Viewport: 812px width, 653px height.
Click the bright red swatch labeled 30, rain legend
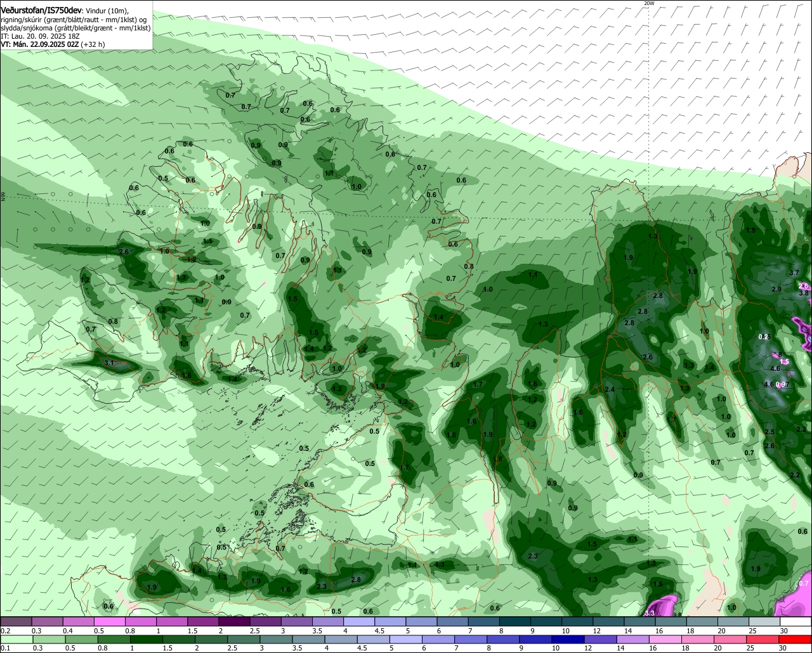point(796,639)
